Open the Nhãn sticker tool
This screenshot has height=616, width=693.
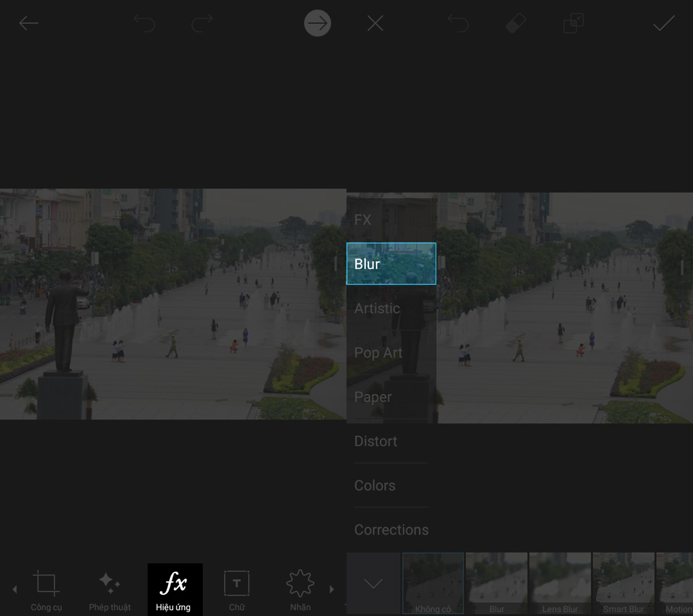(x=300, y=589)
